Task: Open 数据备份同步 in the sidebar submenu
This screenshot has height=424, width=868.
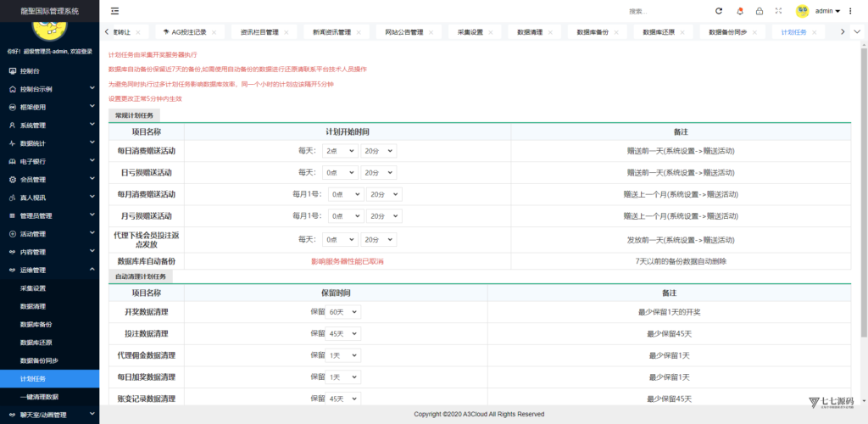Action: click(x=39, y=361)
